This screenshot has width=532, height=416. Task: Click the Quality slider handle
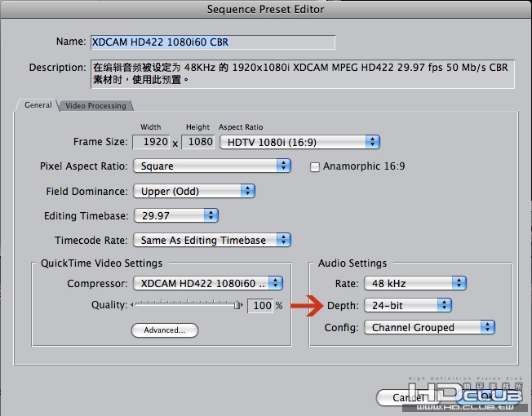point(237,305)
